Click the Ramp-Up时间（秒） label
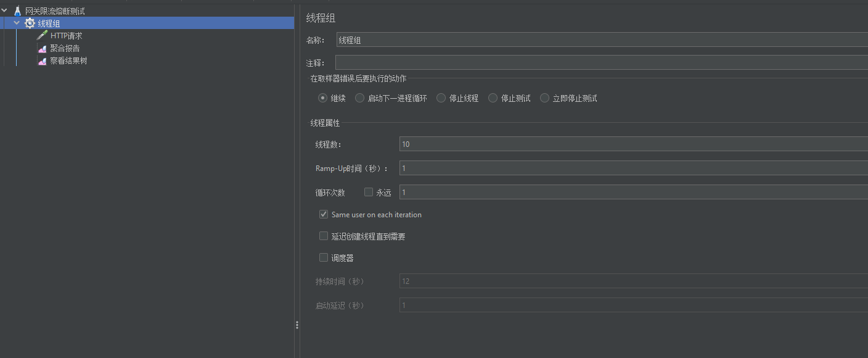The image size is (868, 358). [352, 169]
